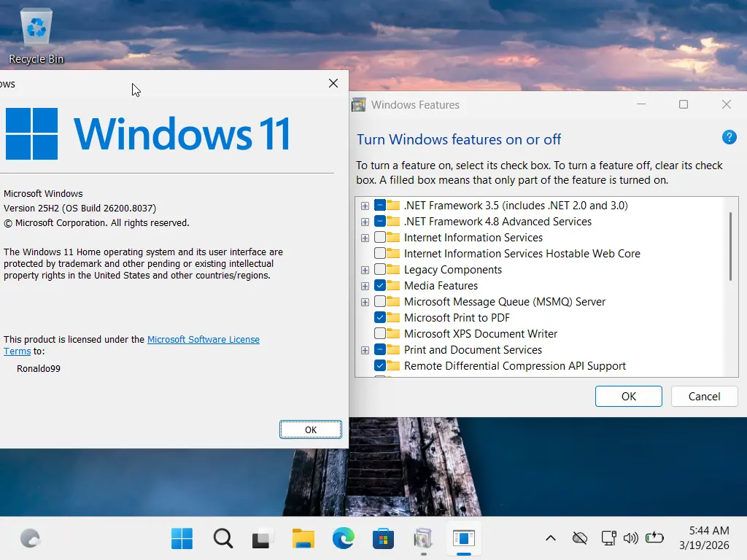Open Task View on the taskbar
This screenshot has height=560, width=747.
pos(263,539)
